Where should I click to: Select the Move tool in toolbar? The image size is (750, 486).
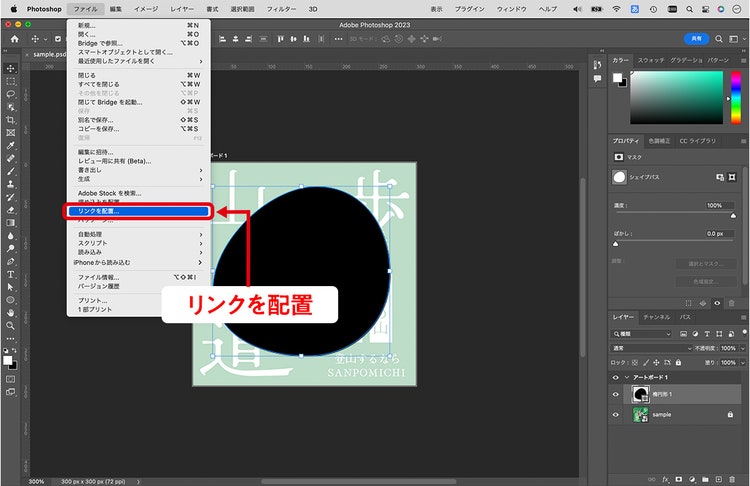pyautogui.click(x=11, y=68)
